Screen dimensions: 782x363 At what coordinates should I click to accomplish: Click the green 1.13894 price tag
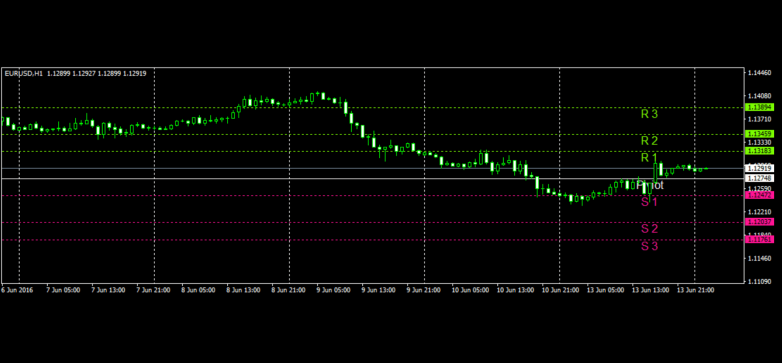[759, 107]
